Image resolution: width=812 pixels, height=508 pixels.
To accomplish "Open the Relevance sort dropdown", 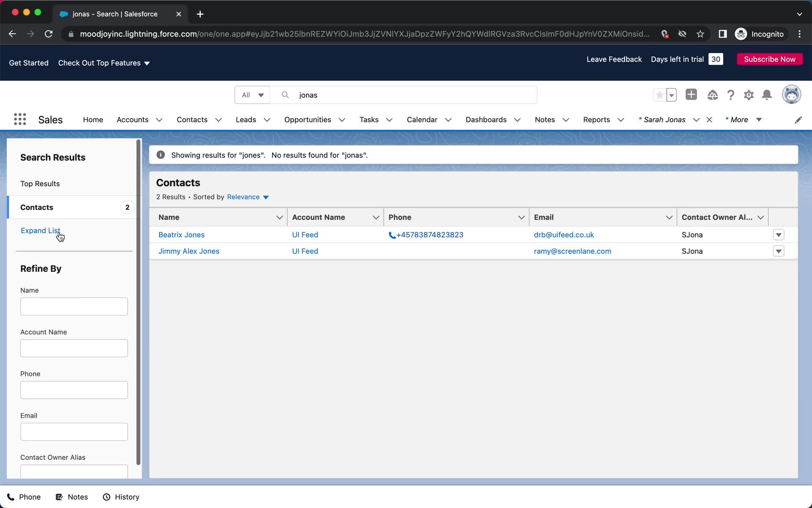I will coord(248,197).
